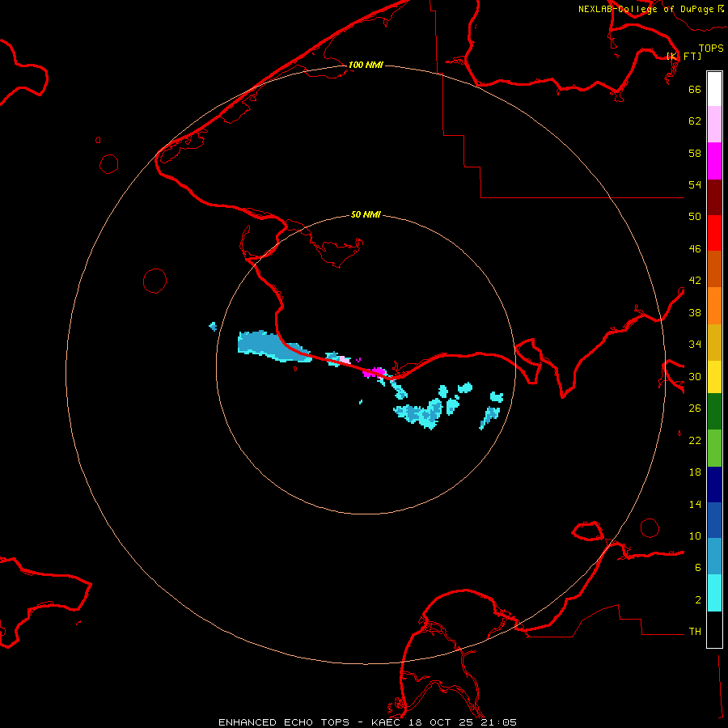The image size is (728, 728).
Task: Click the '6' legend value
Action: [x=698, y=567]
